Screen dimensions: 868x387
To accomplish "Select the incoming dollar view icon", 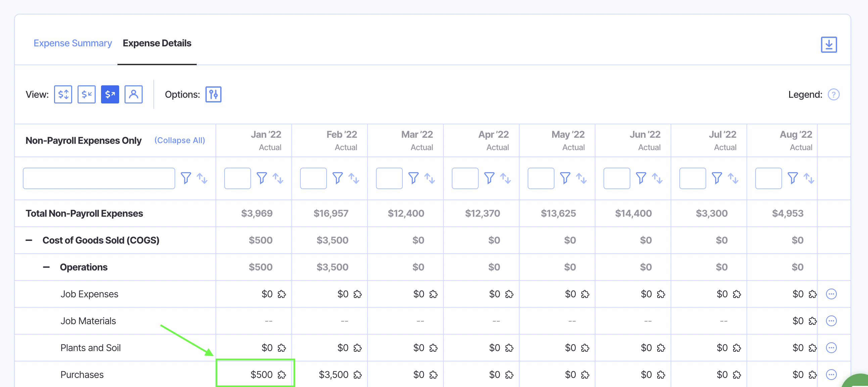I will (87, 94).
